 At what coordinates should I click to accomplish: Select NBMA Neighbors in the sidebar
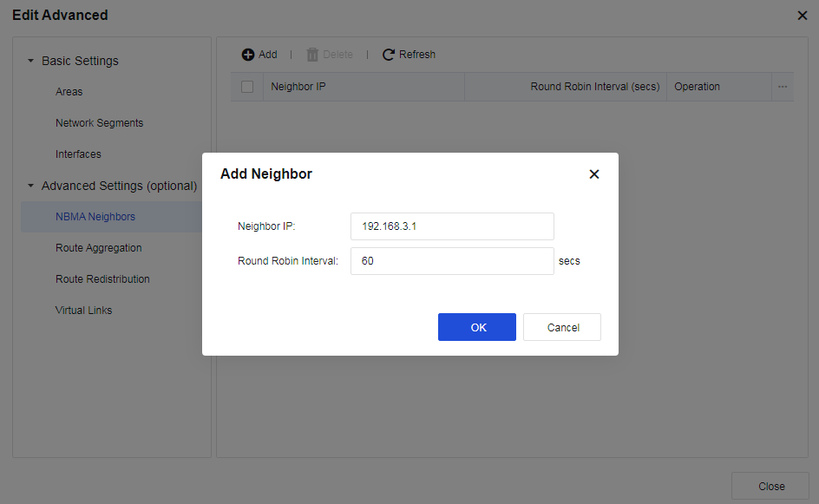[95, 217]
